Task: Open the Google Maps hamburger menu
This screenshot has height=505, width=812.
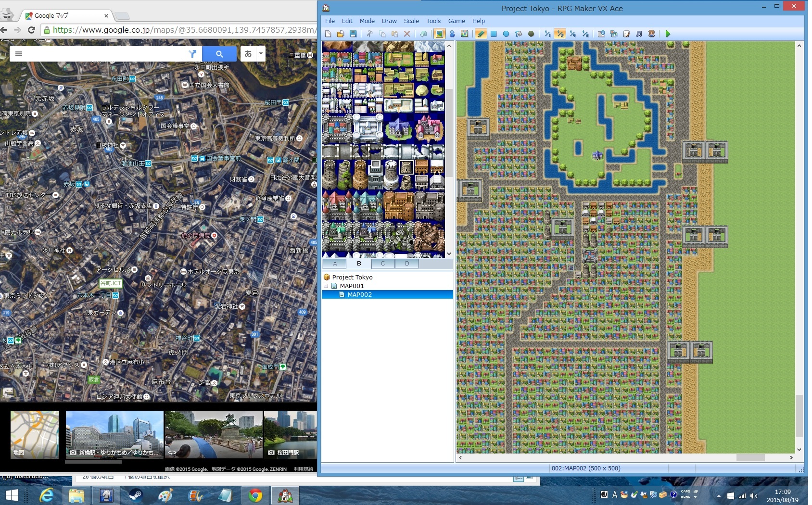Action: (19, 54)
